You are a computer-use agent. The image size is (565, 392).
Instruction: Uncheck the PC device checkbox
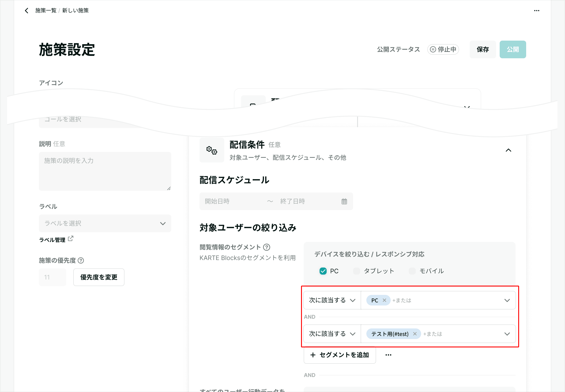click(x=323, y=271)
